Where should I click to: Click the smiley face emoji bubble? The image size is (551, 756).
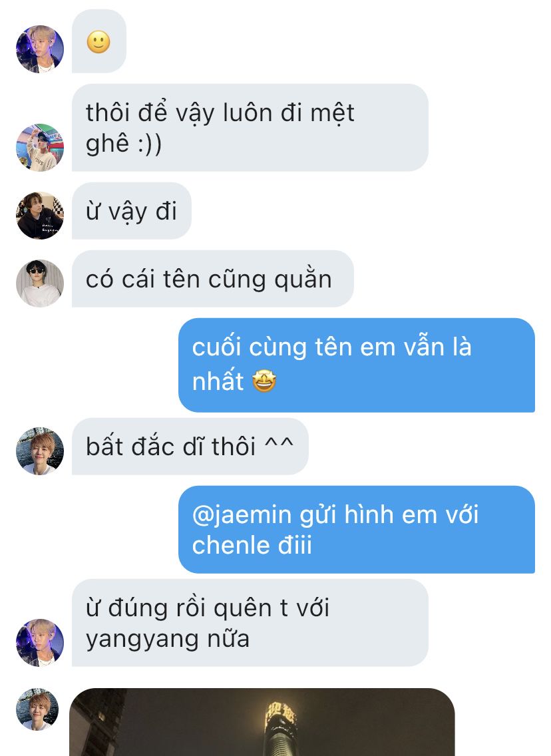click(99, 41)
